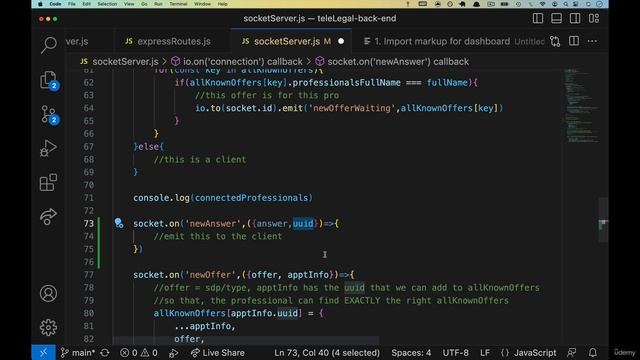
Task: Click the main* branch indicator
Action: click(x=78, y=353)
